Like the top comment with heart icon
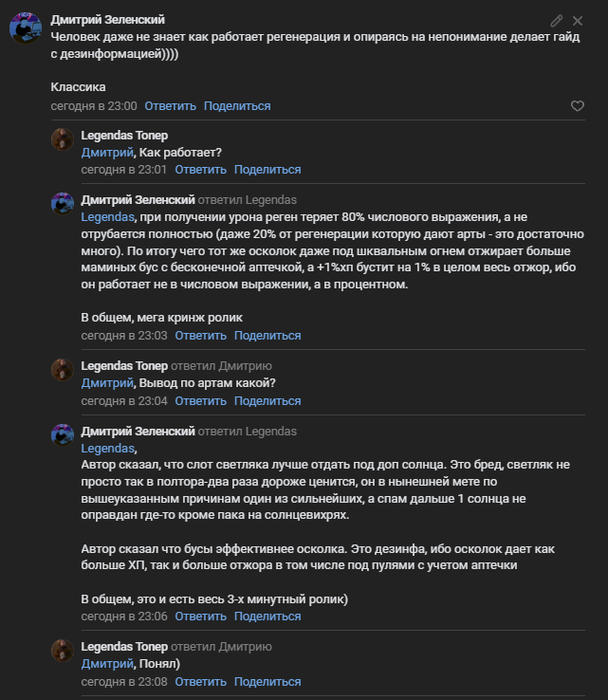The width and height of the screenshot is (608, 700). point(577,106)
